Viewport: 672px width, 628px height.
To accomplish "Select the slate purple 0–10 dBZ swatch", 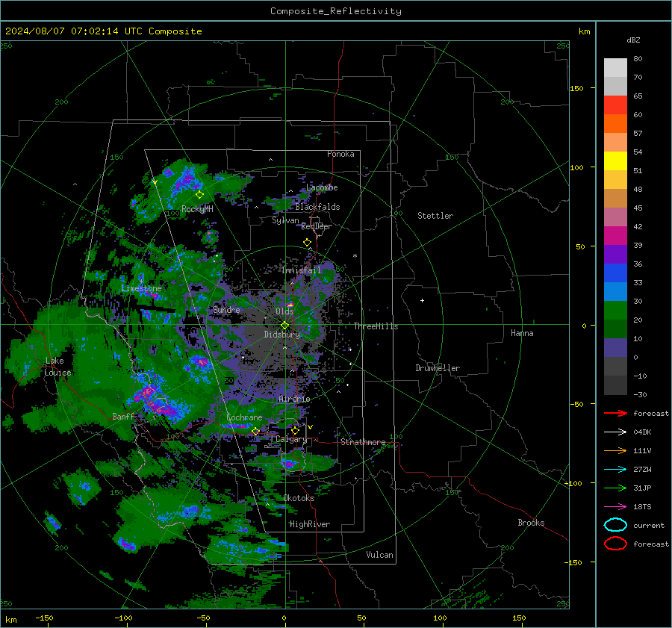I will (615, 348).
